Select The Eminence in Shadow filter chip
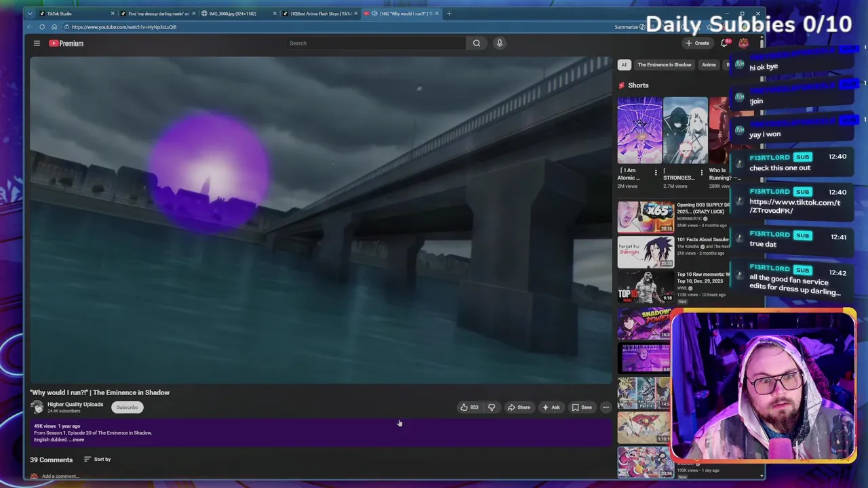This screenshot has width=868, height=488. click(x=665, y=65)
